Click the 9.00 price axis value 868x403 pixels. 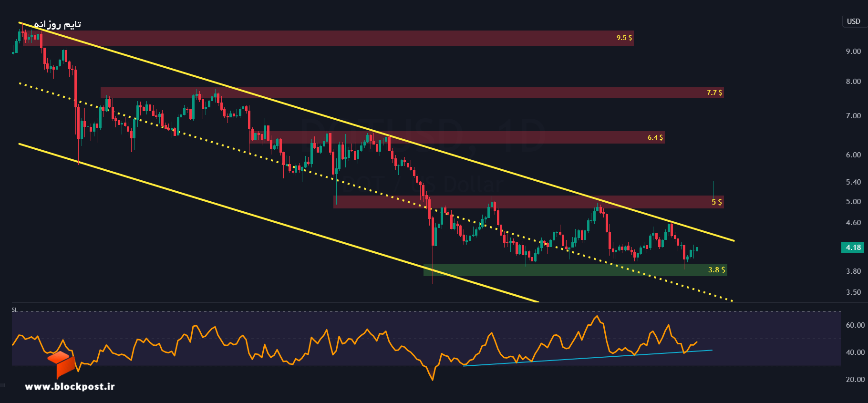point(853,52)
